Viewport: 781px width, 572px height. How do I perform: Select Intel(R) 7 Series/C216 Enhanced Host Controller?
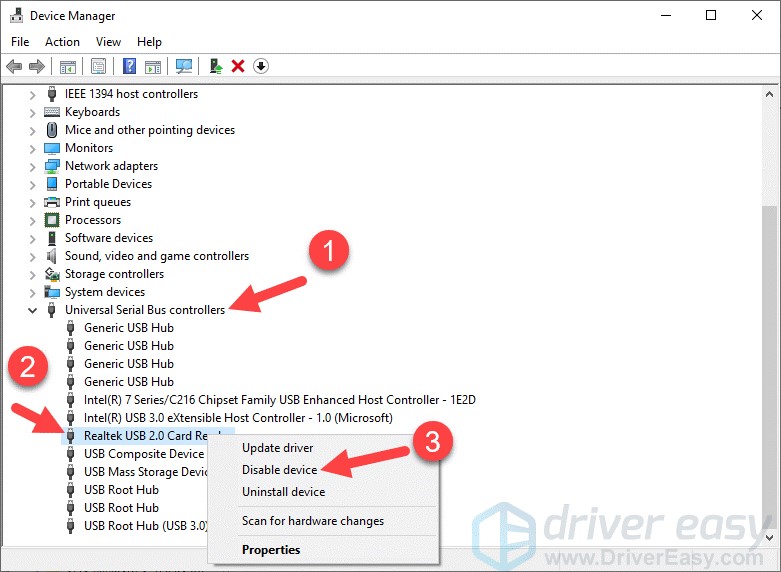pyautogui.click(x=280, y=400)
